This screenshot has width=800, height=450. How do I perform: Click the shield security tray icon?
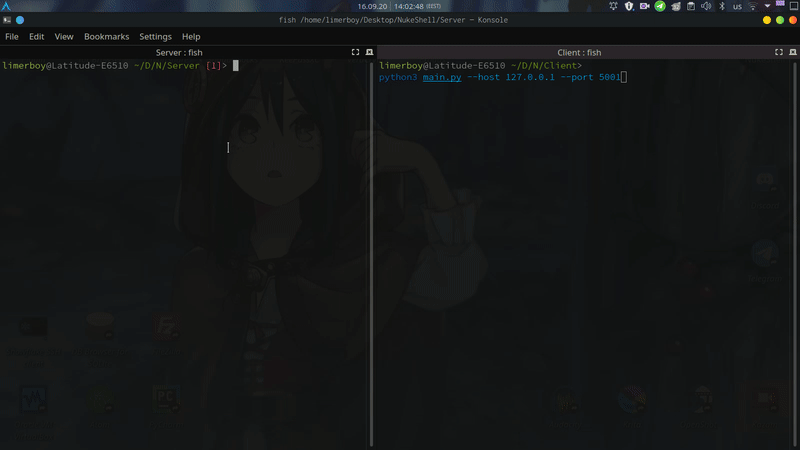point(629,6)
